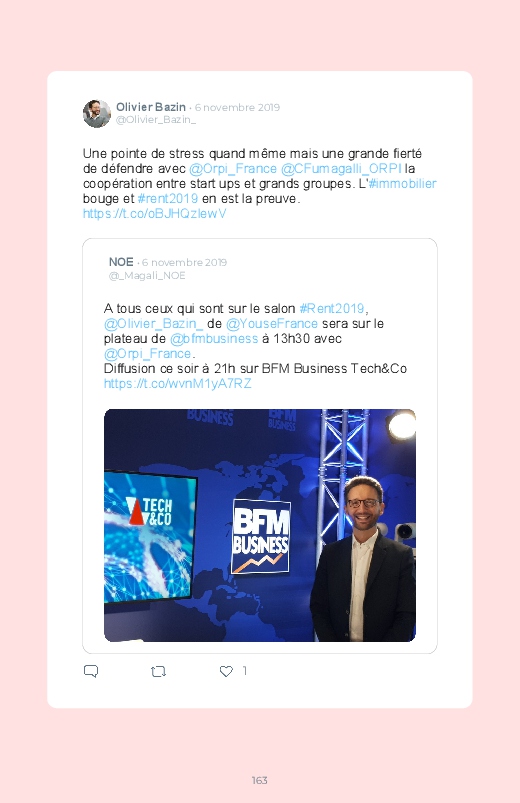This screenshot has width=520, height=803.
Task: Like the tweet with heart icon
Action: click(226, 671)
